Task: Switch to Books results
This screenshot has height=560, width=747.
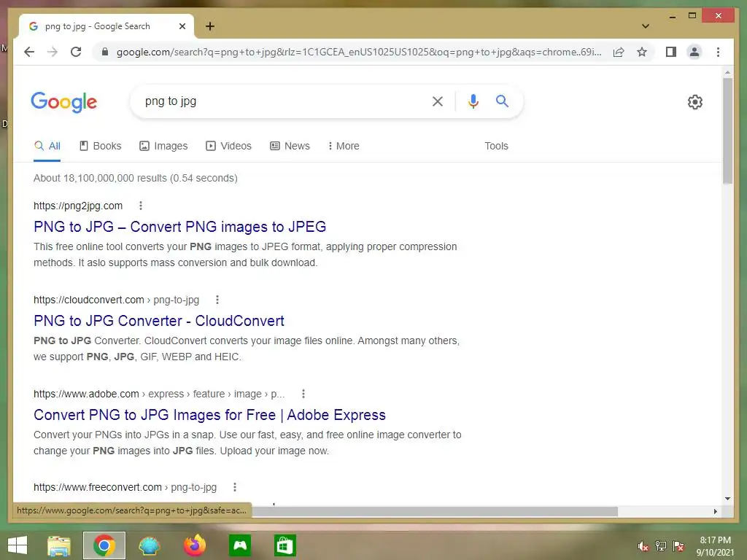Action: point(101,146)
